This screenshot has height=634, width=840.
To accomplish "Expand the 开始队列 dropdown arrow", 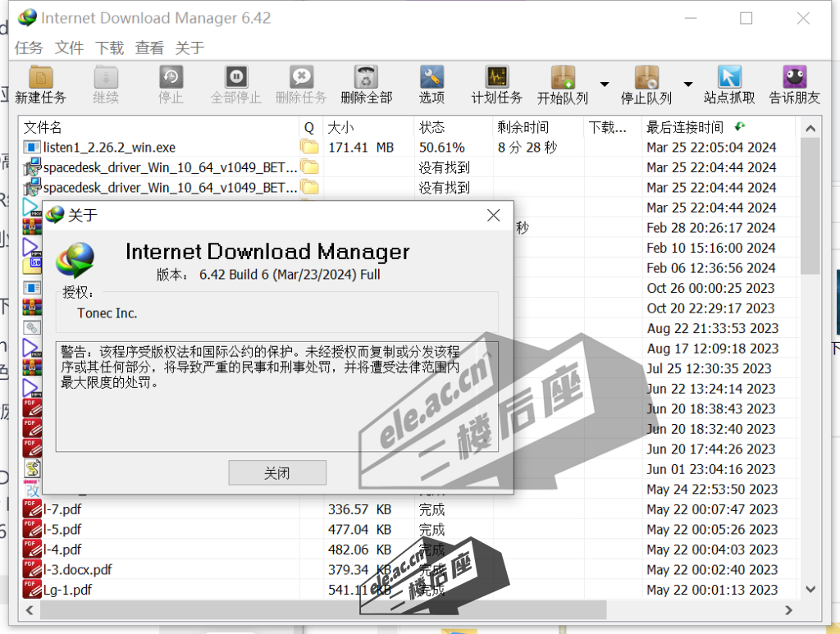I will [605, 84].
